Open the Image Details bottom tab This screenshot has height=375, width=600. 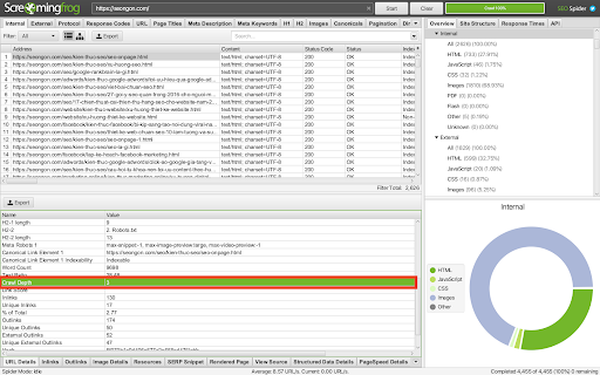[x=110, y=362]
